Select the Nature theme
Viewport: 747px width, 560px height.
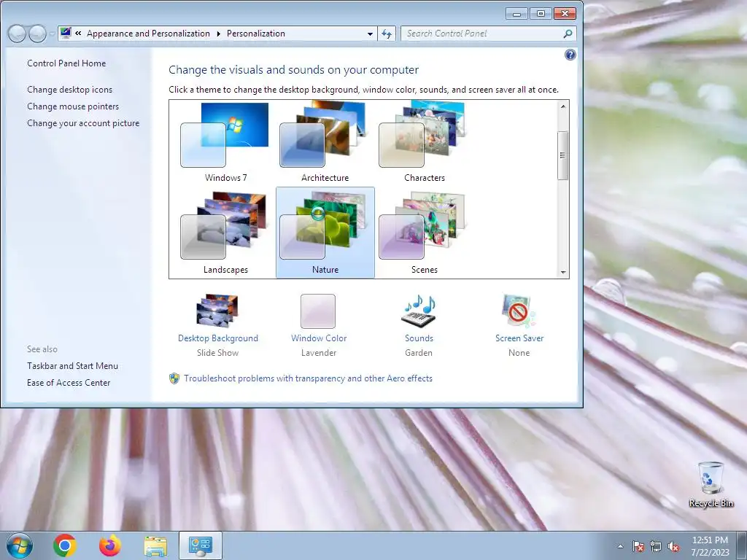tap(325, 233)
